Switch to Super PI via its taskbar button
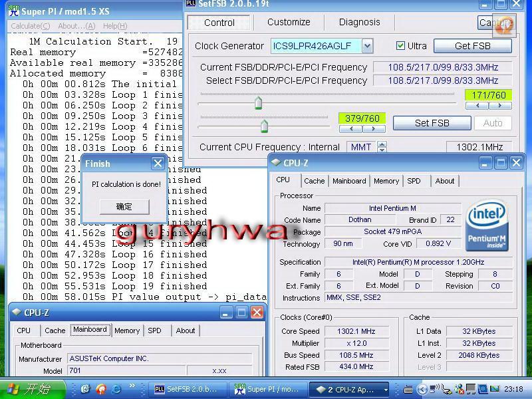The image size is (532, 399). (x=268, y=389)
